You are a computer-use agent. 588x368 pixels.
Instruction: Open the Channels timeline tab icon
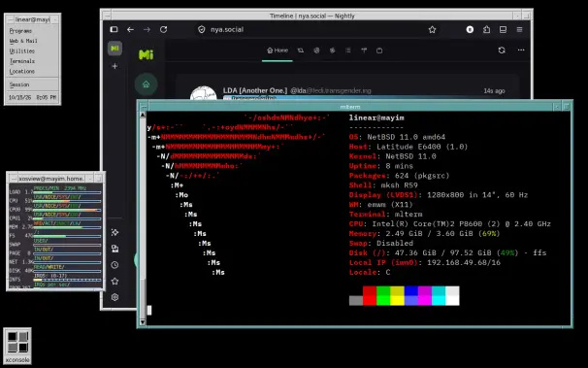pyautogui.click(x=379, y=50)
